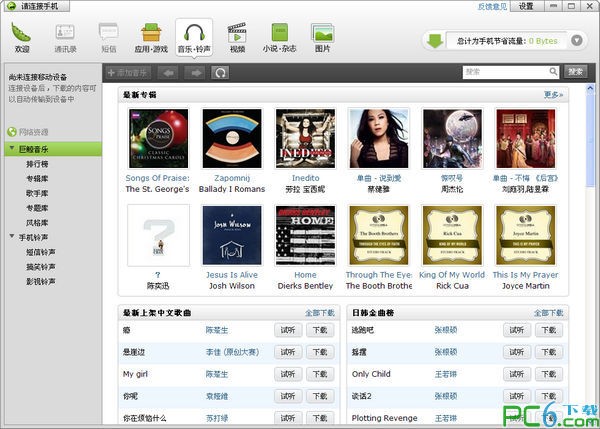Click the Through The Eye title link
The width and height of the screenshot is (600, 429).
pos(379,275)
